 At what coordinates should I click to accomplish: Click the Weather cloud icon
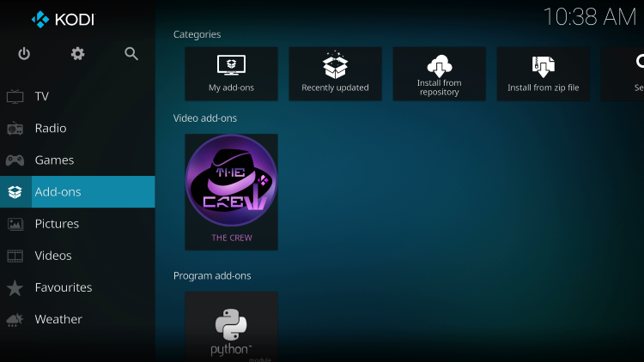(15, 320)
